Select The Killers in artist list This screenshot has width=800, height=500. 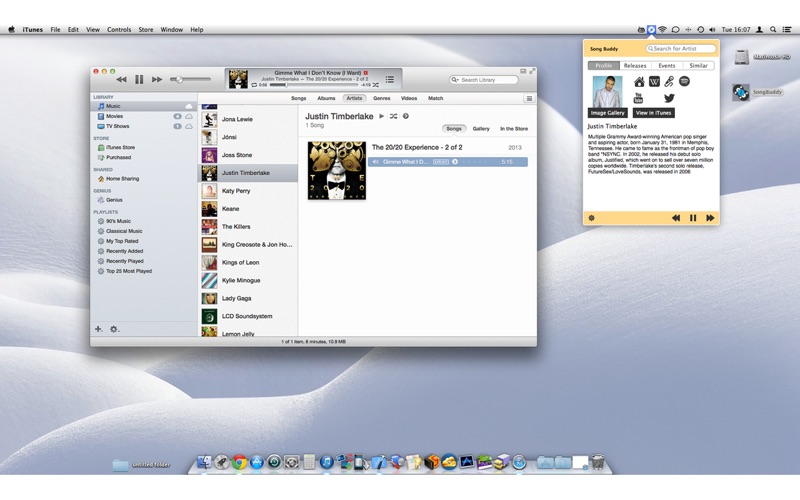click(248, 227)
